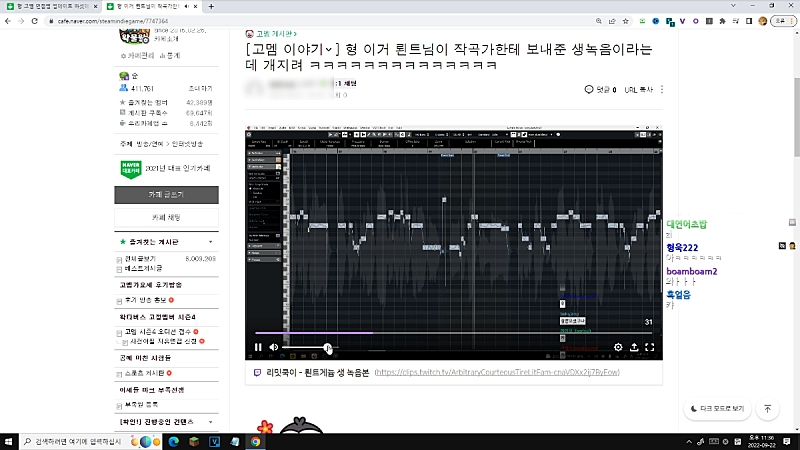This screenshot has height=450, width=800.
Task: Close the active browser tab
Action: 195,7
